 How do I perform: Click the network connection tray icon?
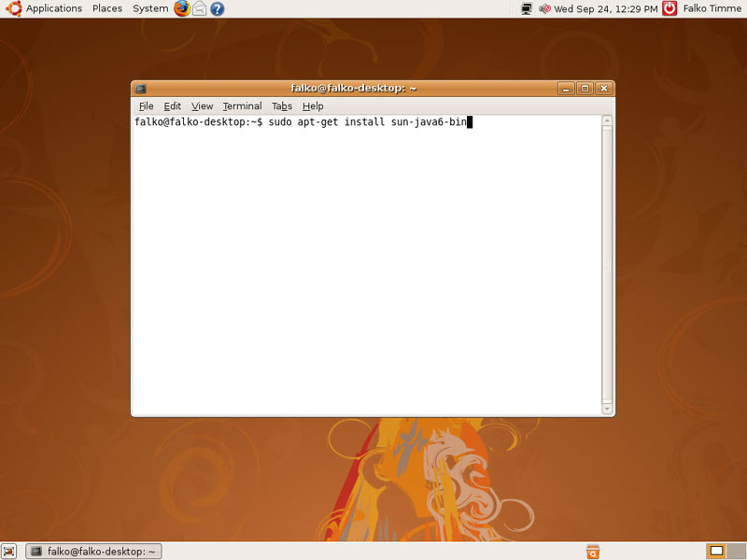[x=527, y=8]
